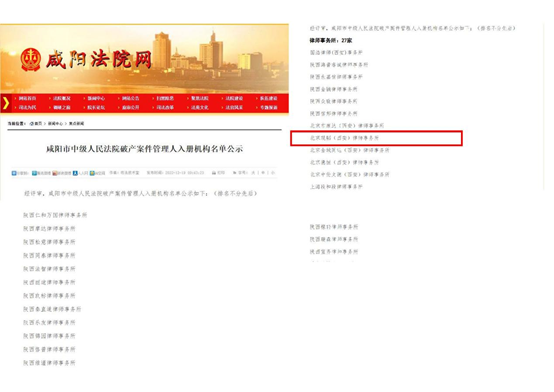This screenshot has height=392, width=554.
Task: Click the yellow chevron arrow beside the navigation bar
Action: (6, 103)
